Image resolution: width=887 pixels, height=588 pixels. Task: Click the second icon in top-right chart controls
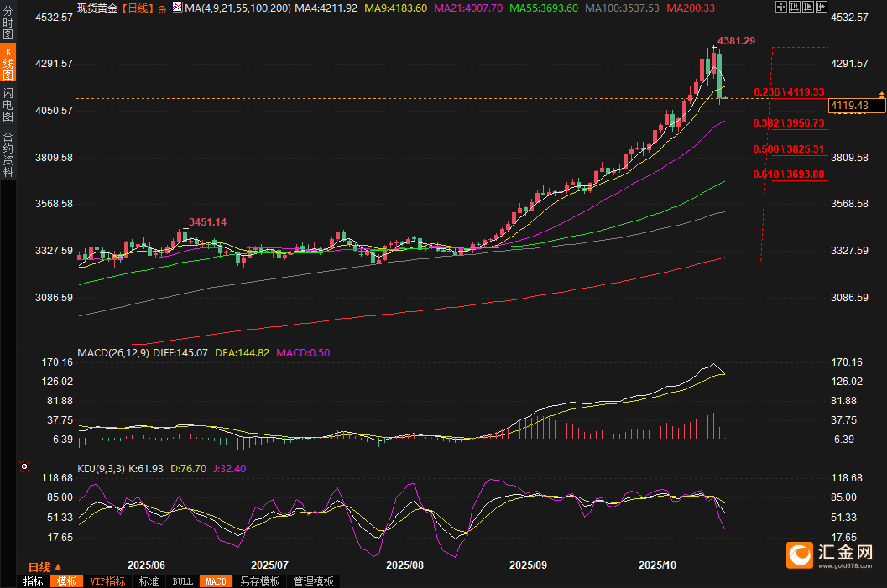(x=794, y=7)
